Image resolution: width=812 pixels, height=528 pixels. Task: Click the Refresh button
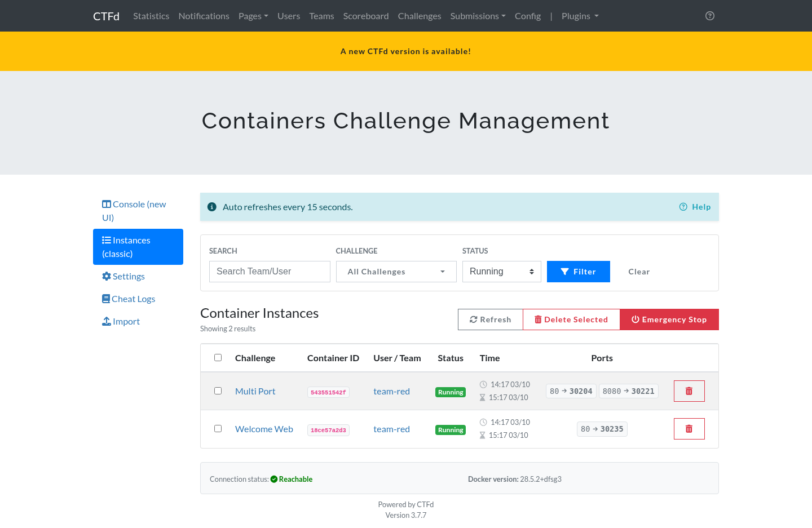click(491, 320)
